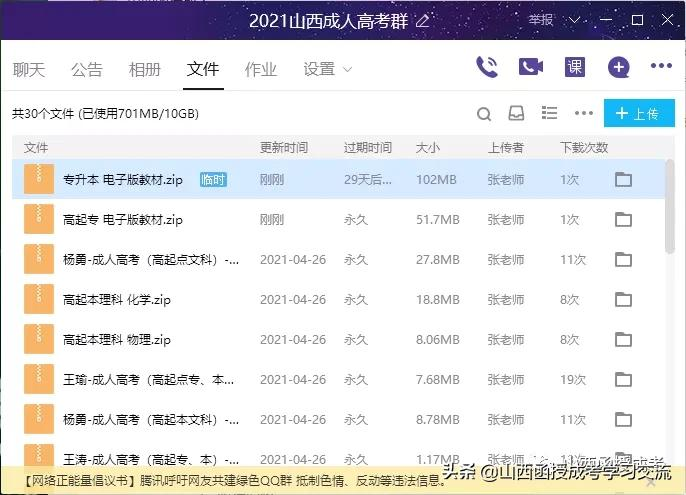The image size is (686, 495).
Task: Click zip icon of 高起本理科 物理.zip
Action: [x=39, y=339]
